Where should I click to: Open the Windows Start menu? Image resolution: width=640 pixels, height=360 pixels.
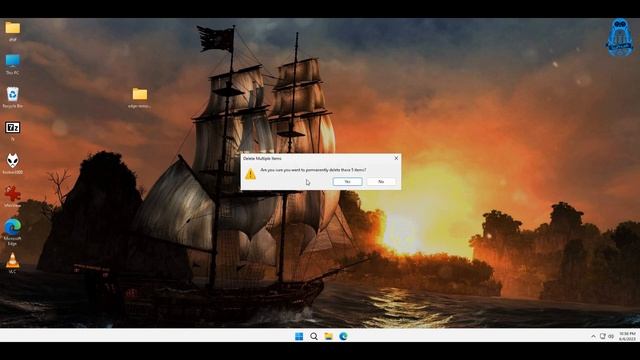(x=299, y=336)
